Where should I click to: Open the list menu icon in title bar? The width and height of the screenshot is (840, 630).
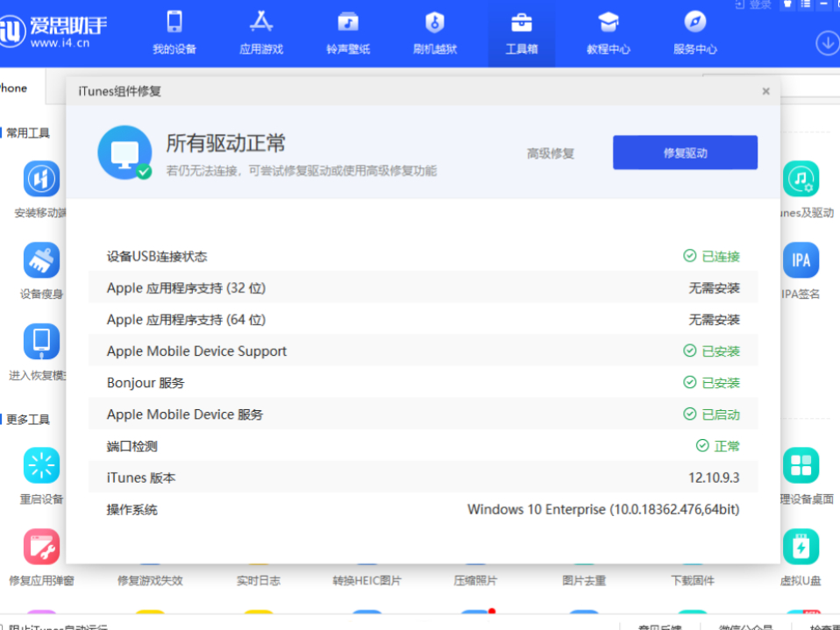[x=805, y=4]
